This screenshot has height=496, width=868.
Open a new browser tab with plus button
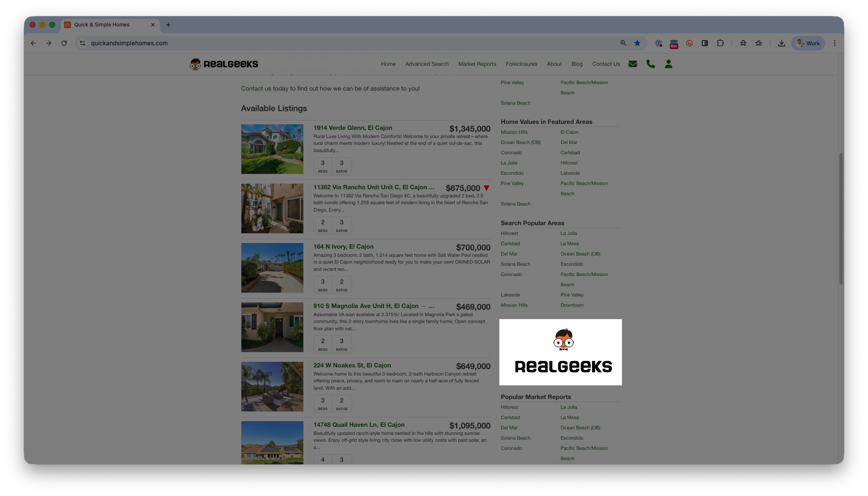168,25
